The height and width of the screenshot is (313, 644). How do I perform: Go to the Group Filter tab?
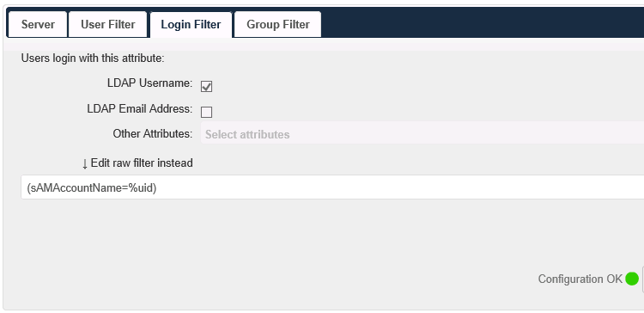pyautogui.click(x=277, y=24)
